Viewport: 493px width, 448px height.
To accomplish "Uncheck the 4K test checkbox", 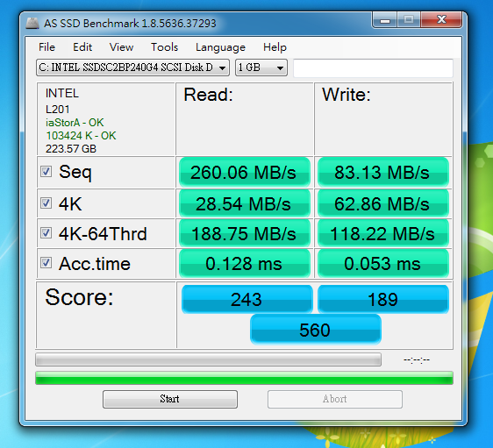I will click(x=46, y=203).
